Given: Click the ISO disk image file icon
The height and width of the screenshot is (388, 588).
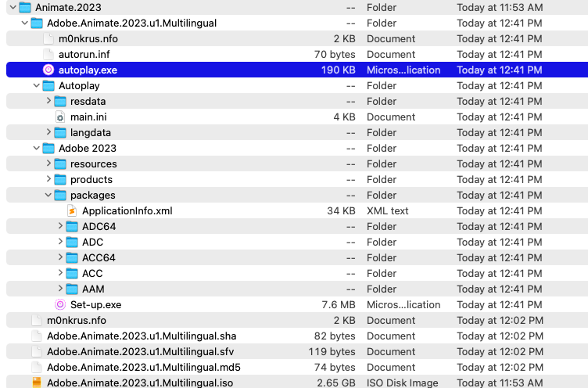Looking at the screenshot, I should (37, 383).
